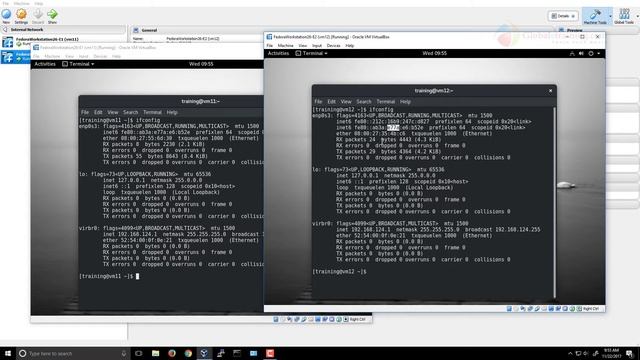Image resolution: width=640 pixels, height=360 pixels.
Task: Open Search menu in training@vm11 terminal
Action: pyautogui.click(x=131, y=112)
